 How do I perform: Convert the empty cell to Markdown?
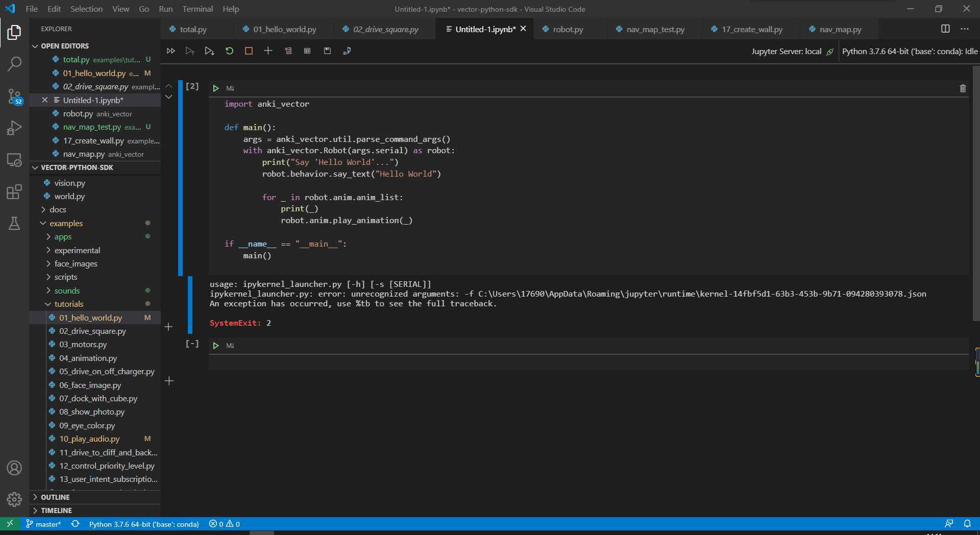(230, 346)
